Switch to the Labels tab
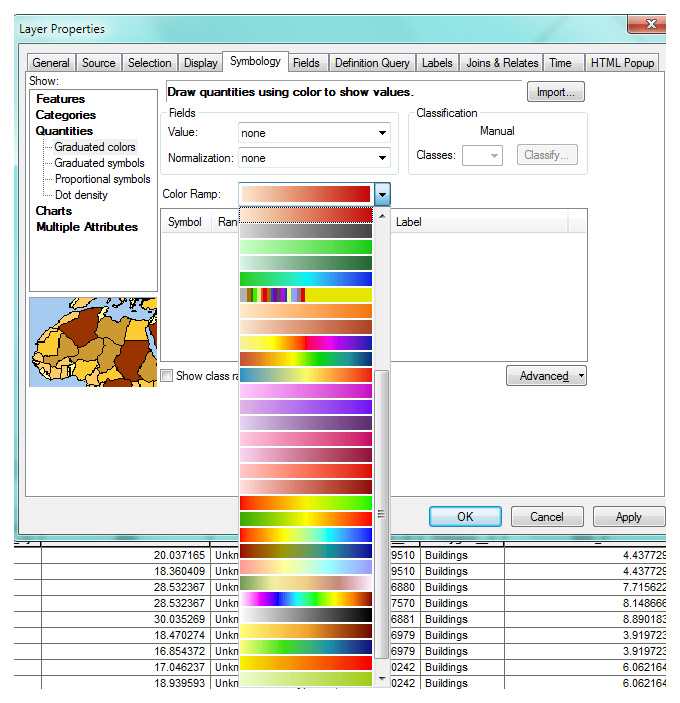680x703 pixels. point(437,63)
